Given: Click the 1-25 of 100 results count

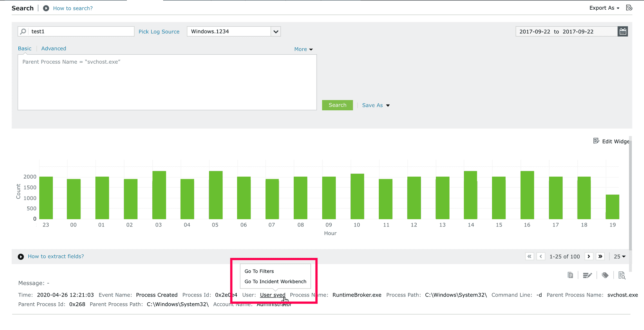Looking at the screenshot, I should [565, 256].
